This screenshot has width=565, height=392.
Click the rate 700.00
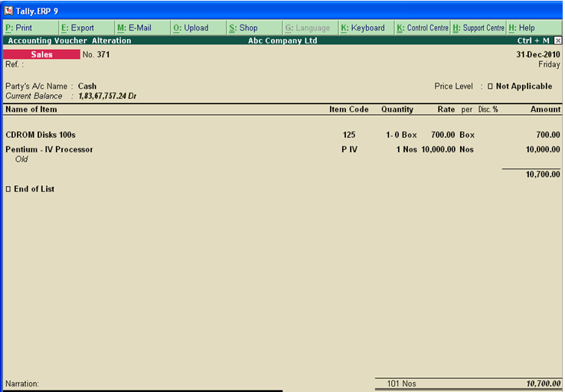pyautogui.click(x=443, y=135)
